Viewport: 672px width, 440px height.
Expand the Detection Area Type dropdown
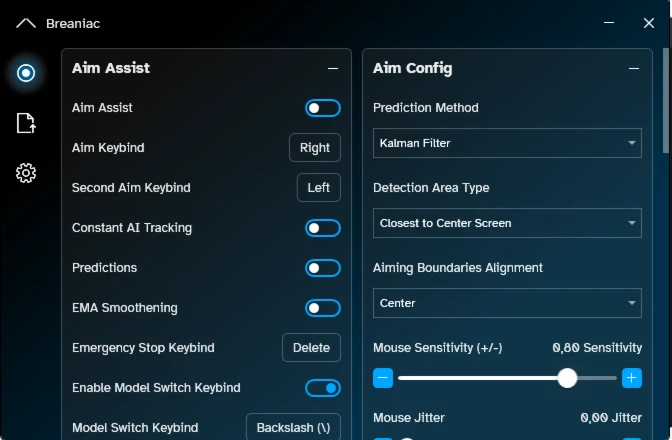click(507, 223)
